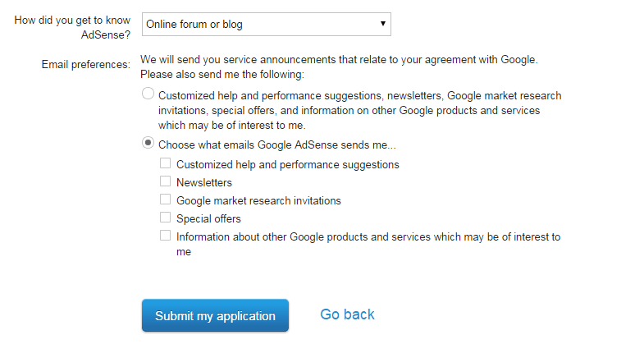
Task: Click 'Google market research invitations' label text
Action: 258,200
